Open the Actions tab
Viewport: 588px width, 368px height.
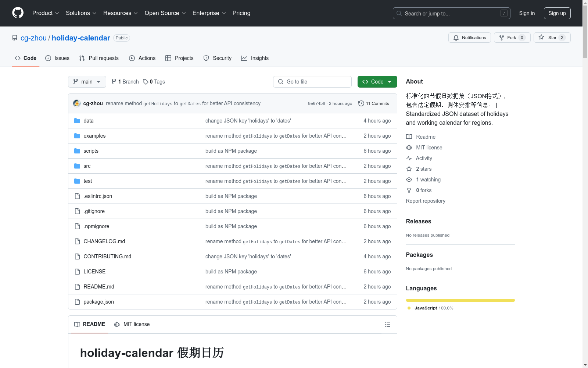pyautogui.click(x=142, y=58)
